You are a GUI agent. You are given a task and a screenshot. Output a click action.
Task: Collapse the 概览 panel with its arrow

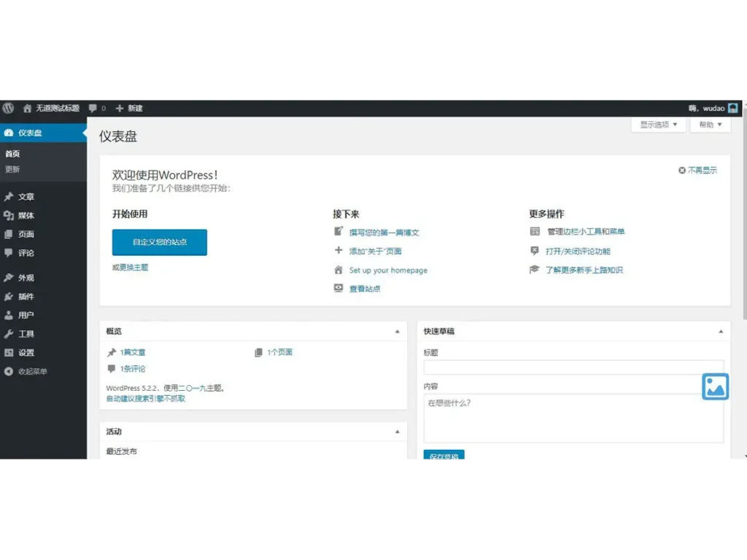(398, 330)
